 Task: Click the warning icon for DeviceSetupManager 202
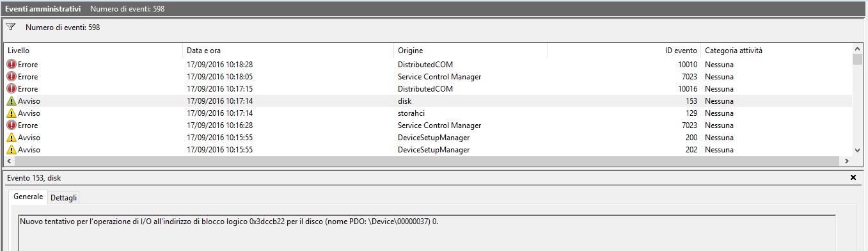pos(12,150)
